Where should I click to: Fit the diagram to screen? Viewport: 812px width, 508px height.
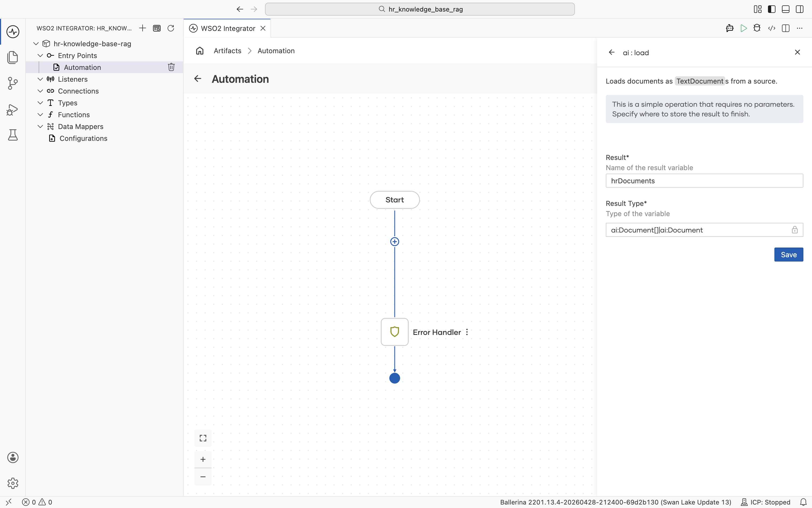[x=203, y=438]
